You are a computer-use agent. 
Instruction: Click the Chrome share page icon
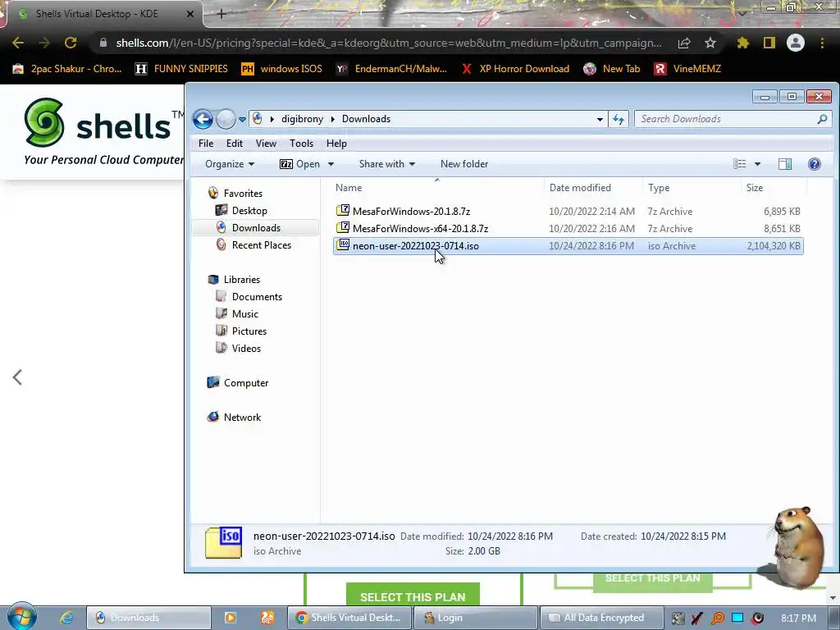pyautogui.click(x=684, y=43)
